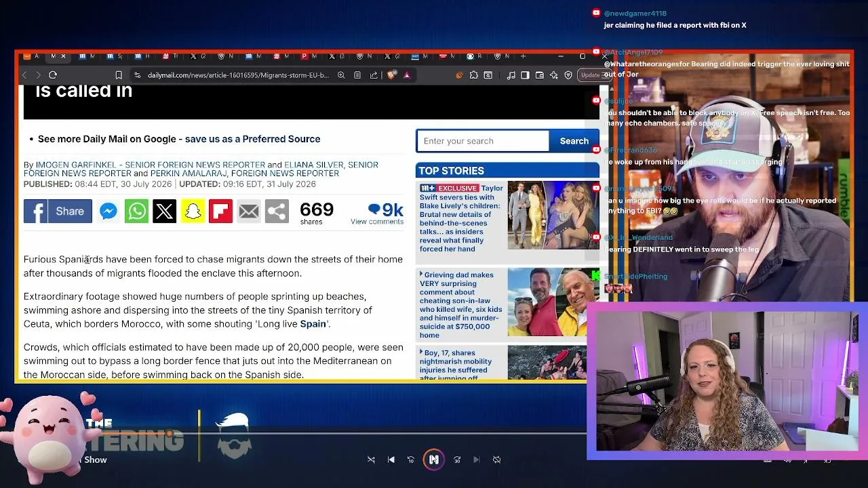Toggle repeat in the media player
The height and width of the screenshot is (488, 868).
[x=497, y=460]
